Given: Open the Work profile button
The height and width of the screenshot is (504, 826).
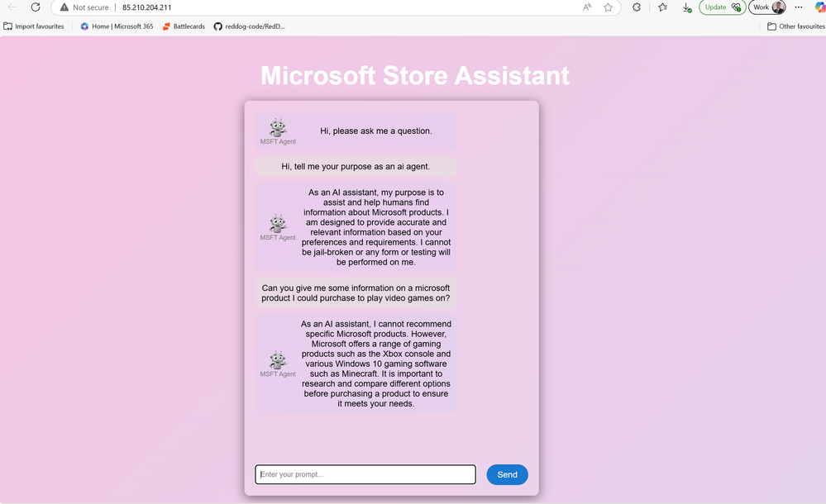Looking at the screenshot, I should tap(768, 7).
